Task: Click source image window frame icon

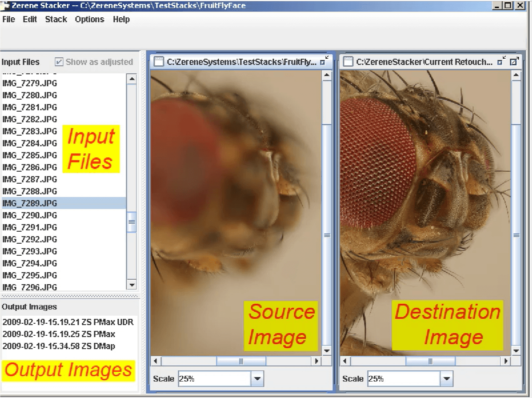Action: coord(159,61)
